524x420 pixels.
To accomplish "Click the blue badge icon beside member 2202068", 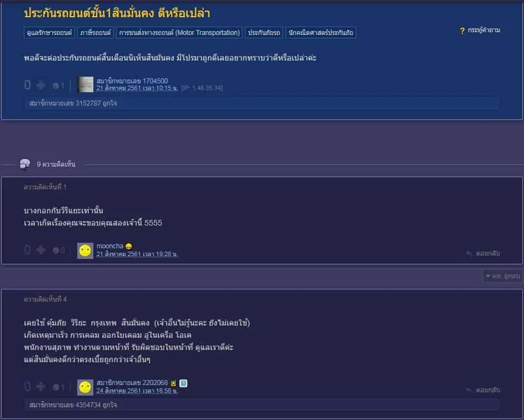I will point(183,383).
